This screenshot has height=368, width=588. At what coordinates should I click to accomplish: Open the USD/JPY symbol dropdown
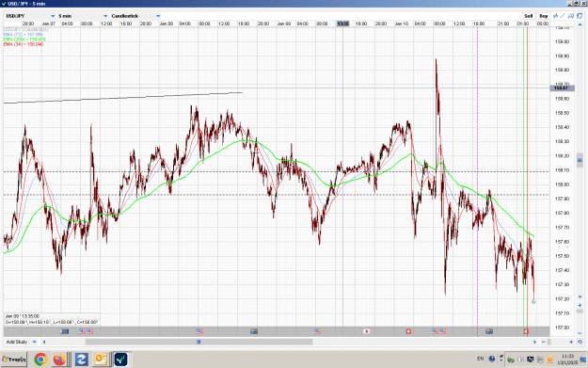(x=30, y=16)
